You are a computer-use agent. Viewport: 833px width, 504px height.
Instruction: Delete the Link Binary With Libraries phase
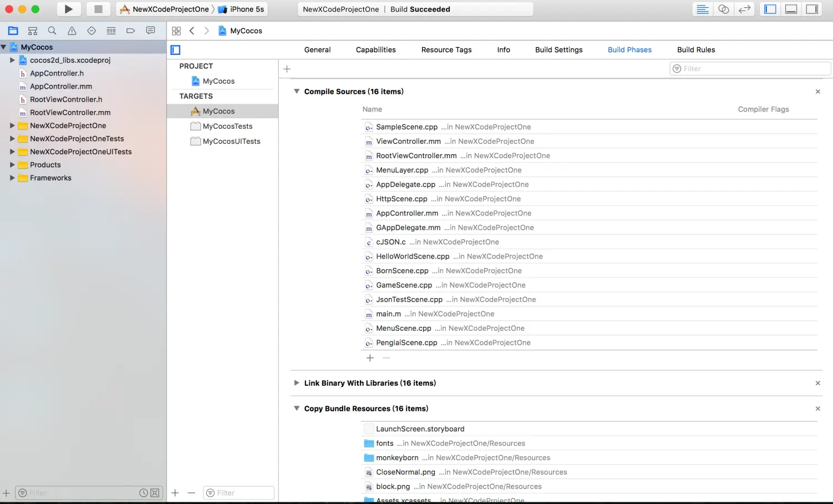coord(817,383)
